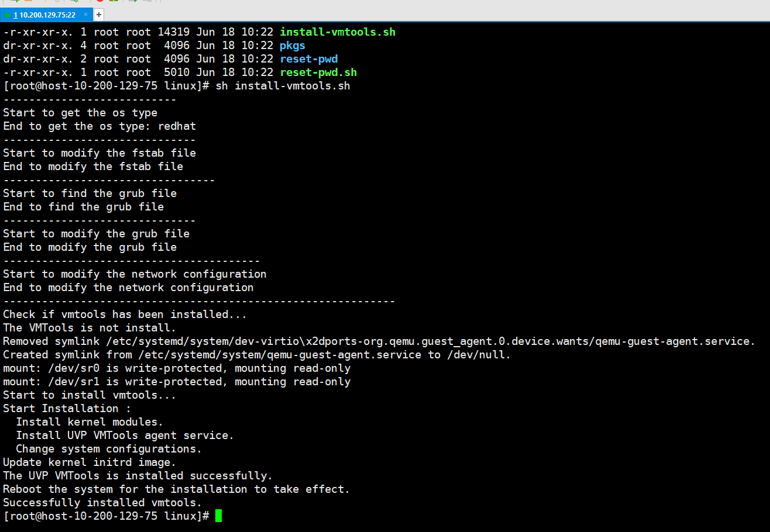Click the line 'End to modify the grub file'

coord(90,247)
